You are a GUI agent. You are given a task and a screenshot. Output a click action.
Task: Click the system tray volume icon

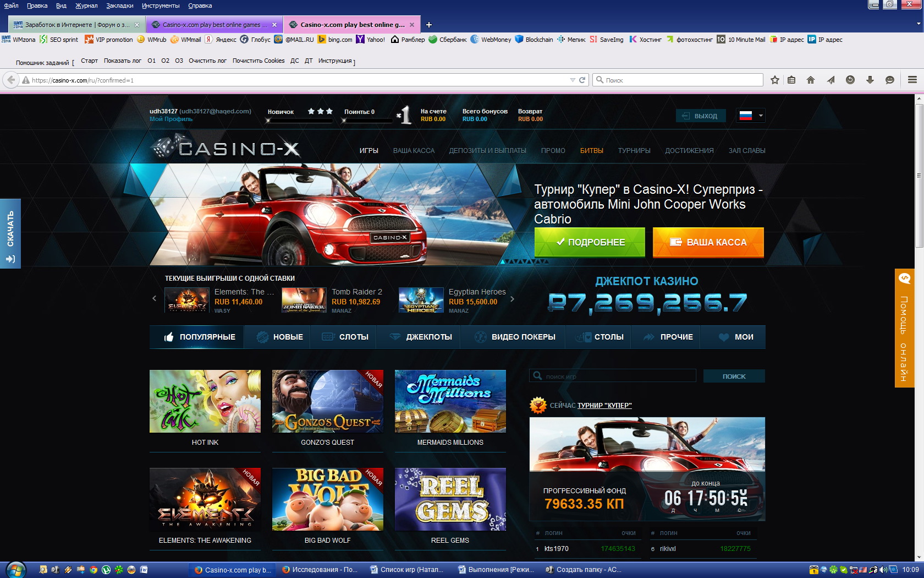883,570
